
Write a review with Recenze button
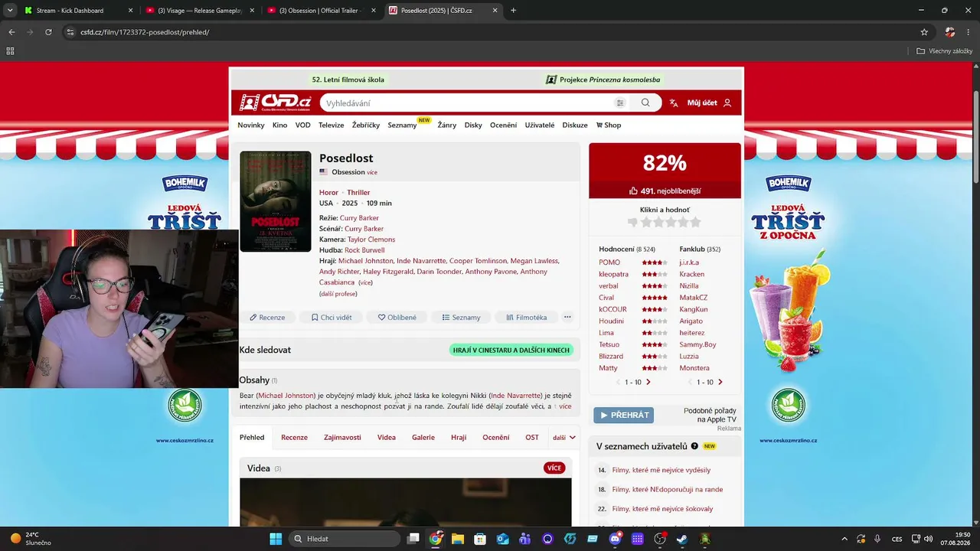(x=267, y=317)
